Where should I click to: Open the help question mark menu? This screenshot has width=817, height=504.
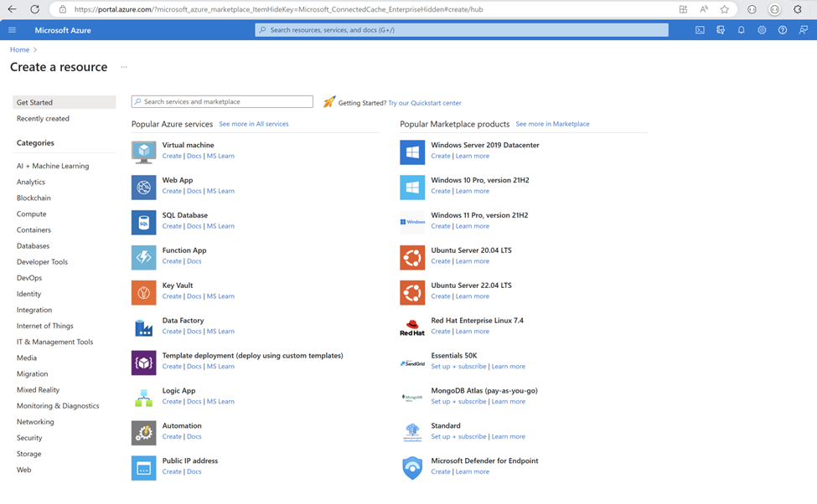783,30
